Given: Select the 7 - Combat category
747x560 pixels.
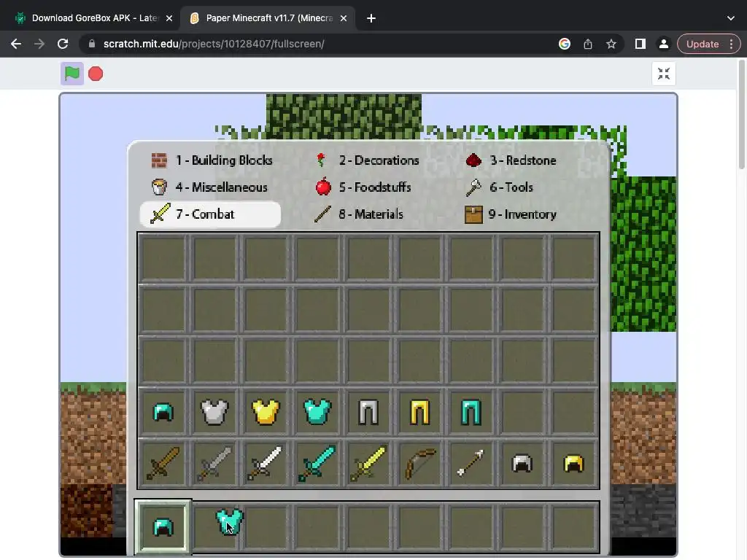Looking at the screenshot, I should tap(210, 214).
